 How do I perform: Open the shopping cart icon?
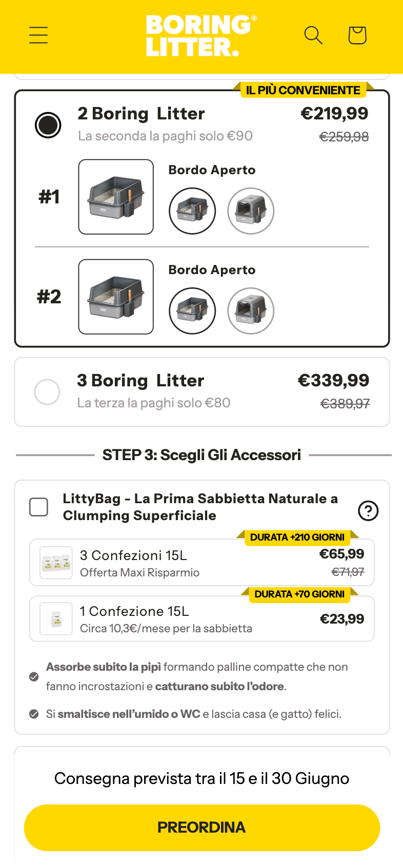coord(357,35)
